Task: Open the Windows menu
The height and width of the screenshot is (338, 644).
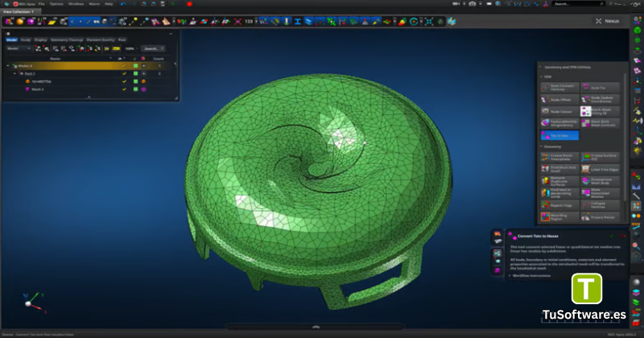Action: (76, 4)
